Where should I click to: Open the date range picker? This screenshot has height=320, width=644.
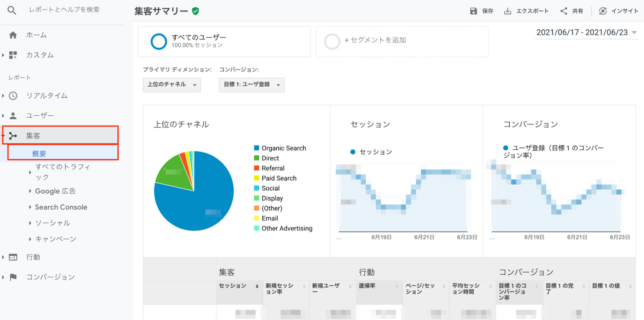click(586, 33)
